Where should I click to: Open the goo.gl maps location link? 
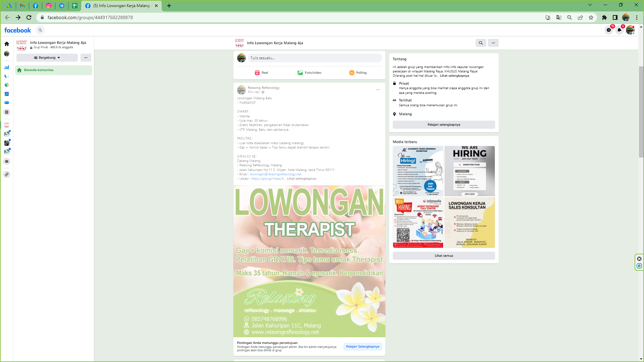268,179
